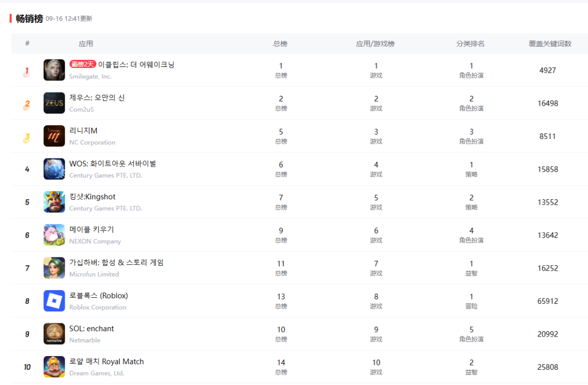Image resolution: width=588 pixels, height=385 pixels.
Task: Click developer Roblox Corporation
Action: (98, 308)
